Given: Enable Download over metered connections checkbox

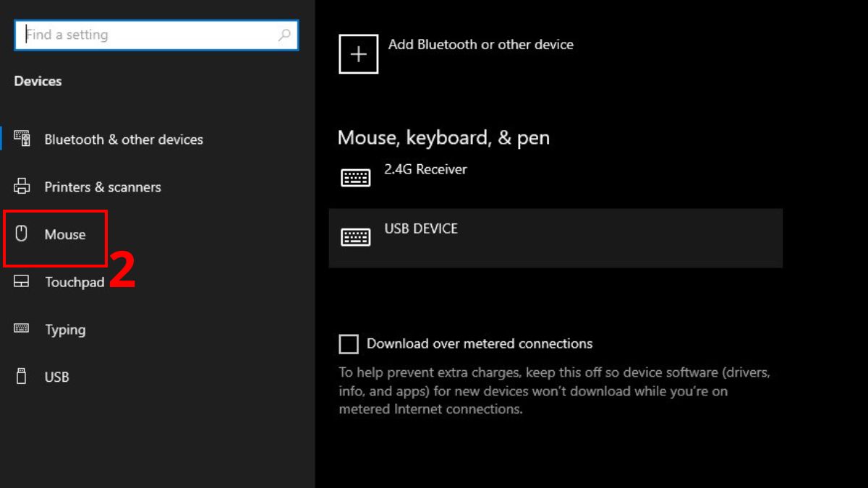Looking at the screenshot, I should (x=349, y=344).
